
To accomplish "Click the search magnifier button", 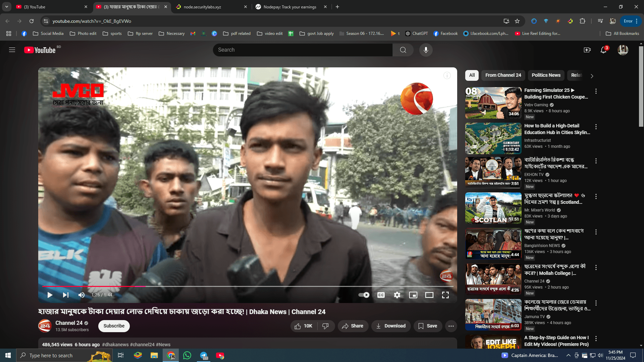I will pyautogui.click(x=403, y=50).
